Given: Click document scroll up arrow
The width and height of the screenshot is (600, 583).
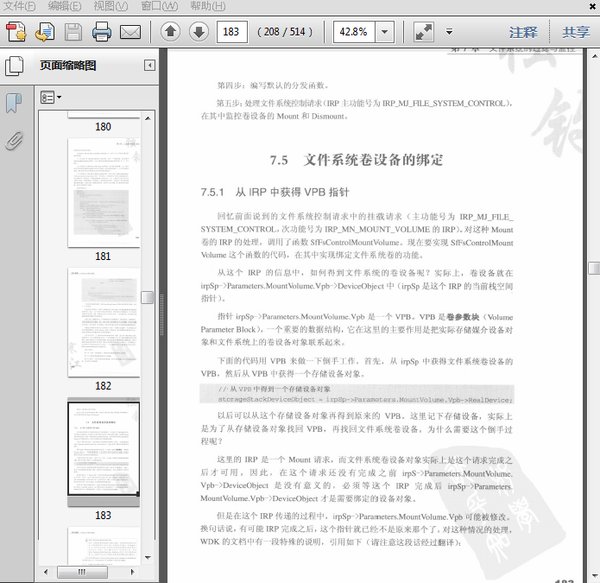Looking at the screenshot, I should pyautogui.click(x=594, y=56).
